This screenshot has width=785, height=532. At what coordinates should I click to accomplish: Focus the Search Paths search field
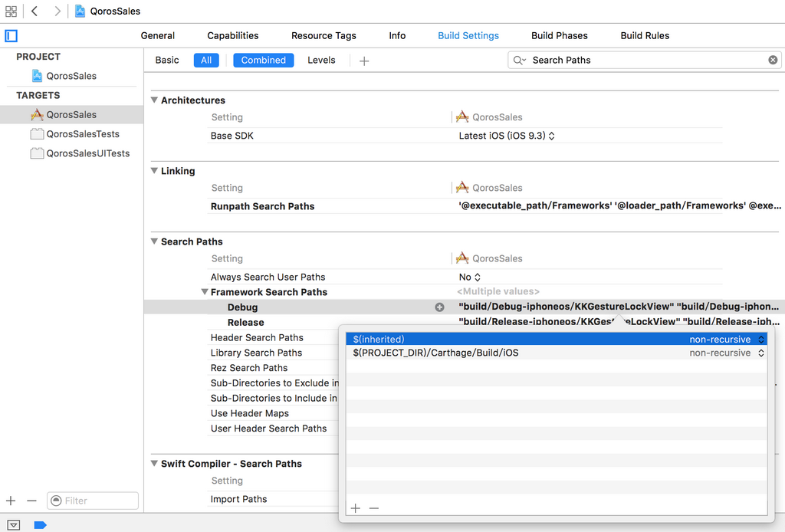(x=645, y=60)
